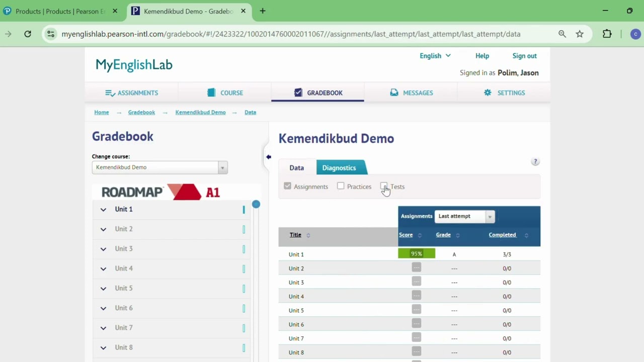Click the Sign out link

tap(524, 56)
